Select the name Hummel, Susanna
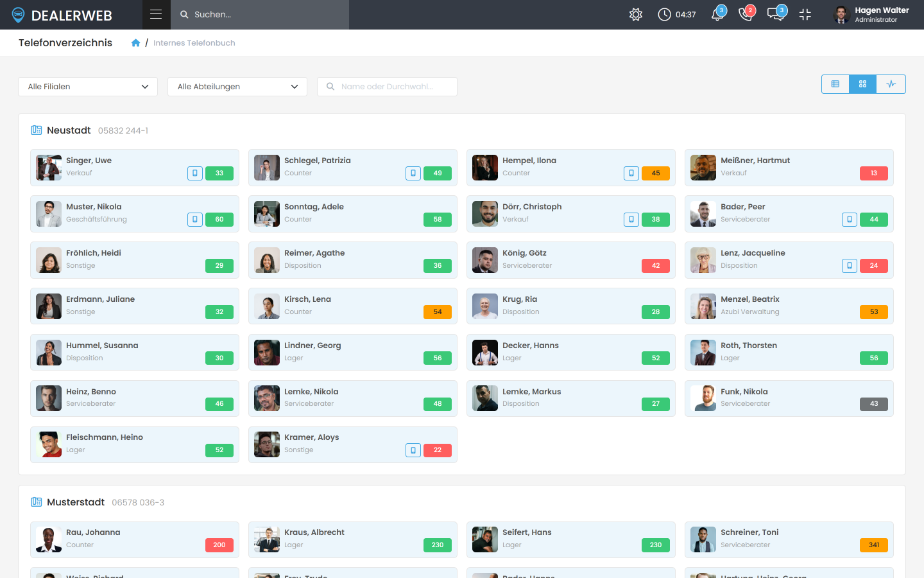 [x=102, y=346]
